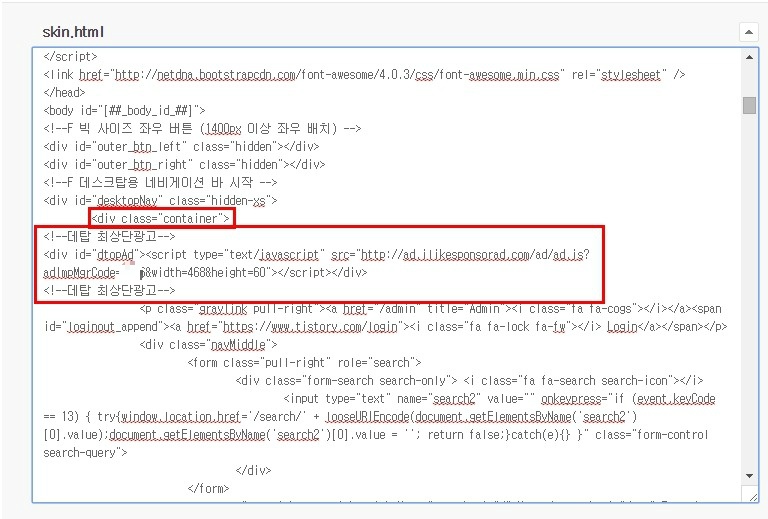The image size is (768, 519).
Task: Click the form class="pull-right" role="search" line
Action: click(x=304, y=363)
